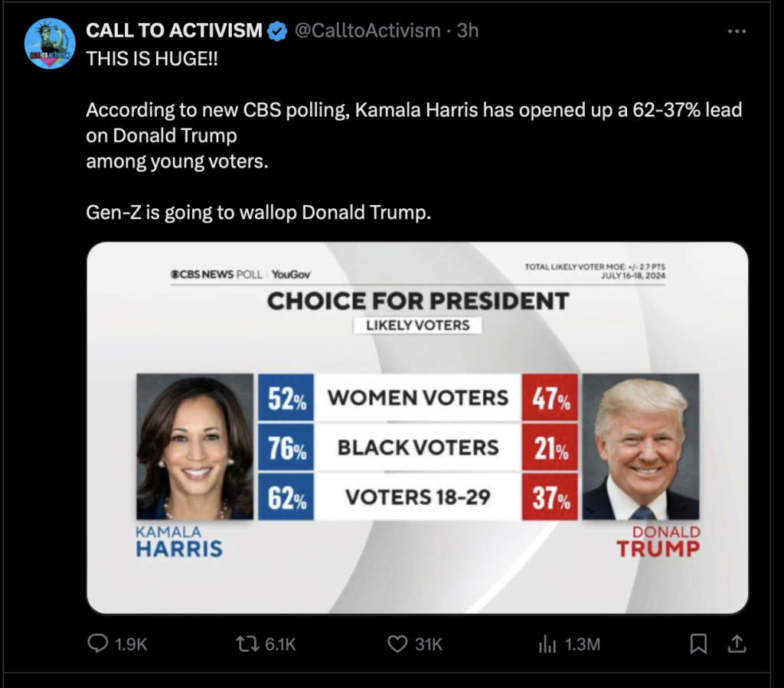The width and height of the screenshot is (784, 688).
Task: Click the reply speech bubble icon
Action: tap(97, 644)
